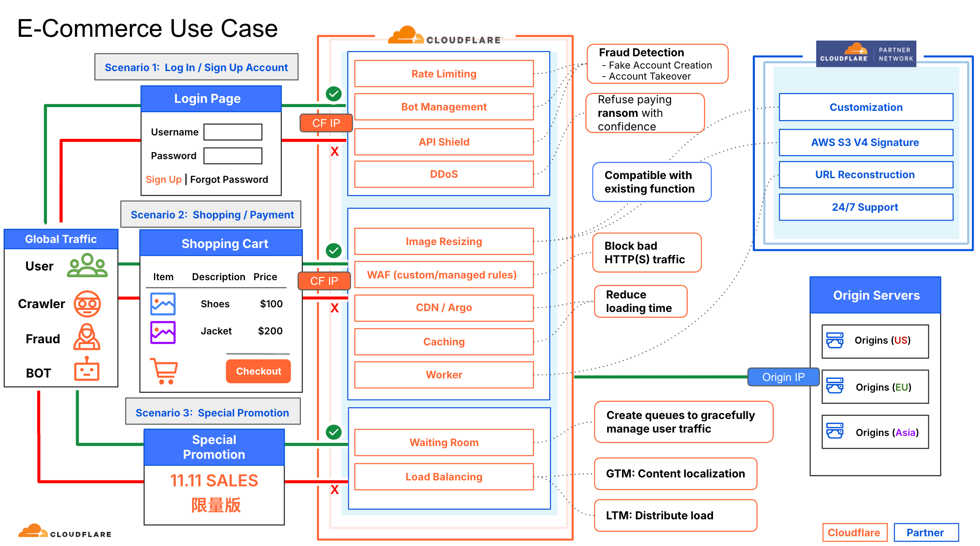Click the red X beside Load Balancing

click(x=335, y=490)
